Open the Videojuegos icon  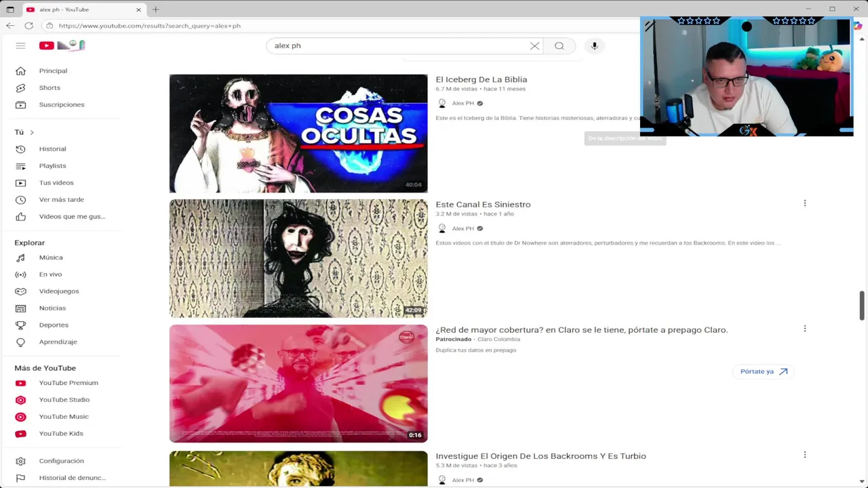(20, 291)
